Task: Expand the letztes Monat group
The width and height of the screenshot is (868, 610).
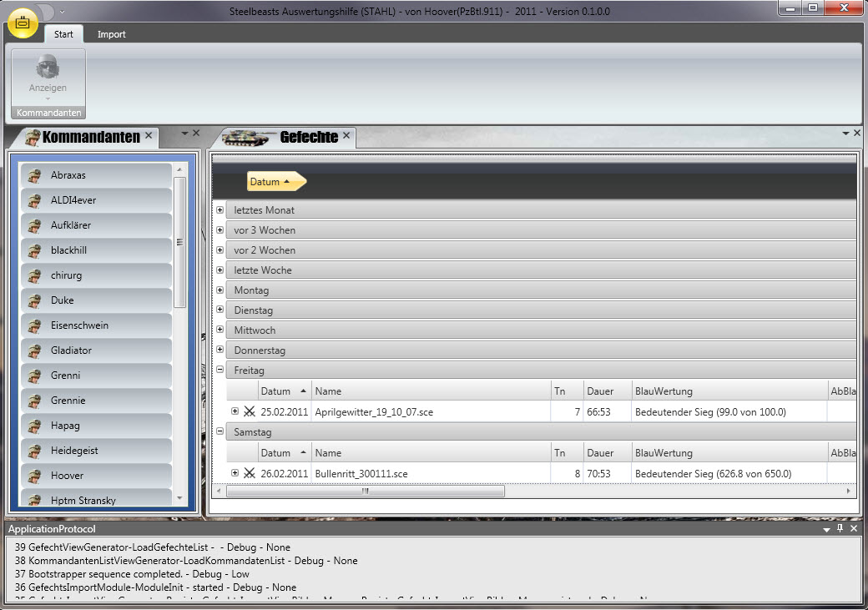Action: tap(220, 210)
